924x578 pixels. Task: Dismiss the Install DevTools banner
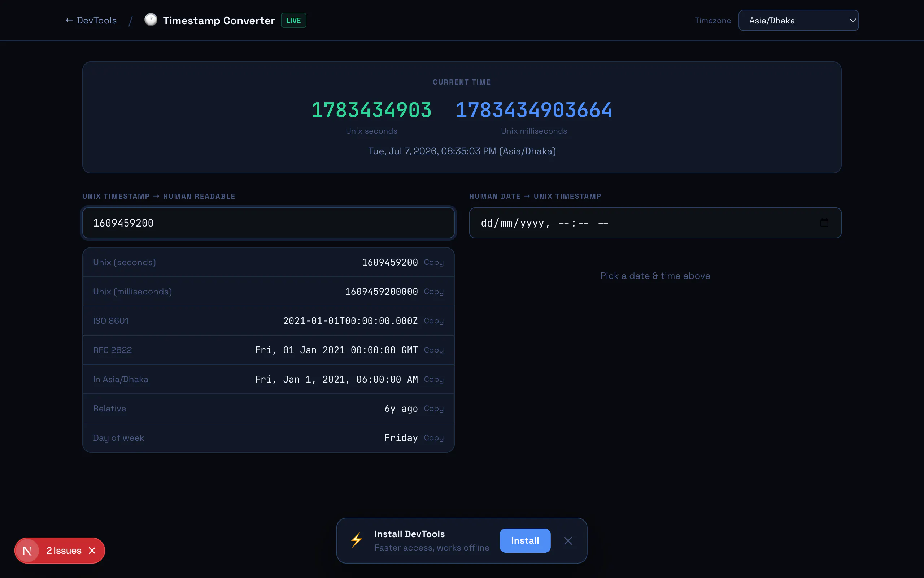pos(568,540)
